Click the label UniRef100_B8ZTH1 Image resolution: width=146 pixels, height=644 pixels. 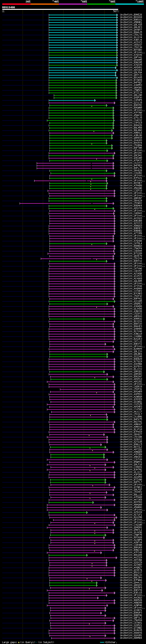pyautogui.click(x=131, y=422)
